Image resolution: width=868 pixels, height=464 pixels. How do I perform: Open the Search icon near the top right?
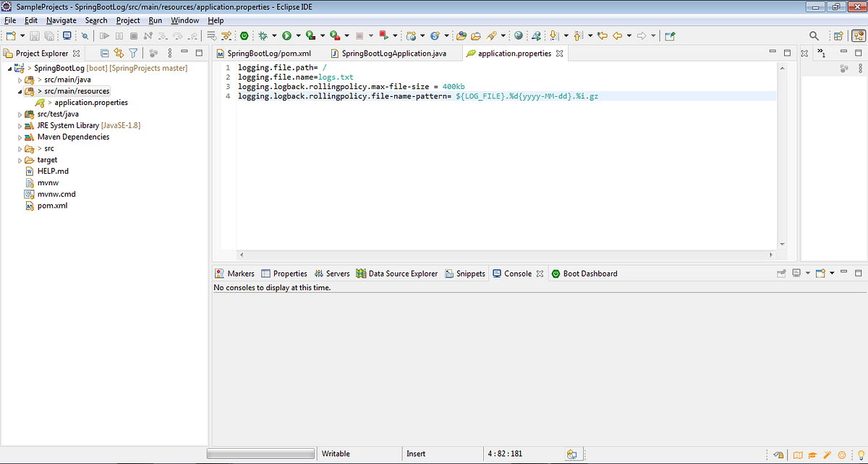click(814, 35)
